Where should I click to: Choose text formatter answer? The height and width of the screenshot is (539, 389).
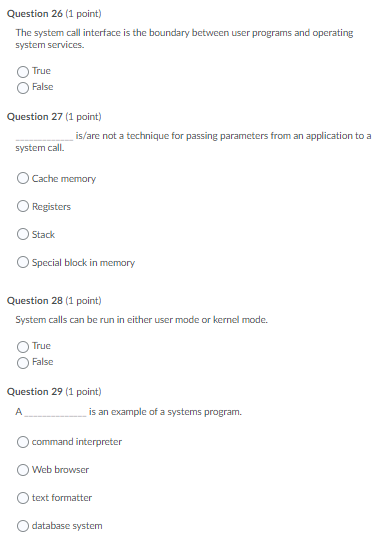tap(23, 498)
